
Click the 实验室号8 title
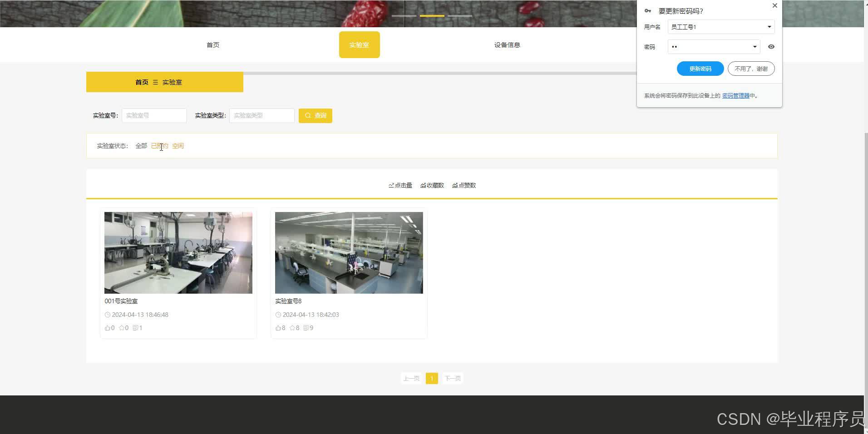(288, 301)
